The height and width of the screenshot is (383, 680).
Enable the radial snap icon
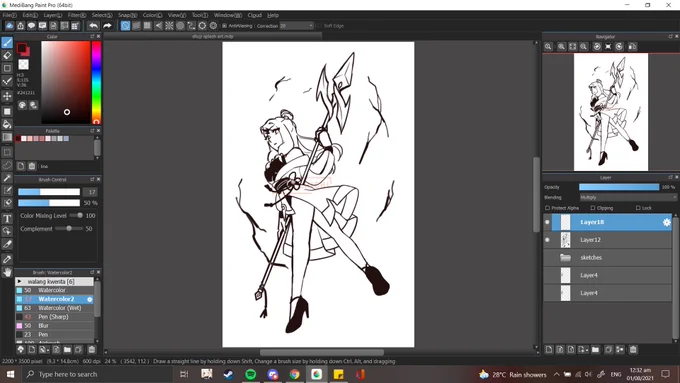coord(169,26)
